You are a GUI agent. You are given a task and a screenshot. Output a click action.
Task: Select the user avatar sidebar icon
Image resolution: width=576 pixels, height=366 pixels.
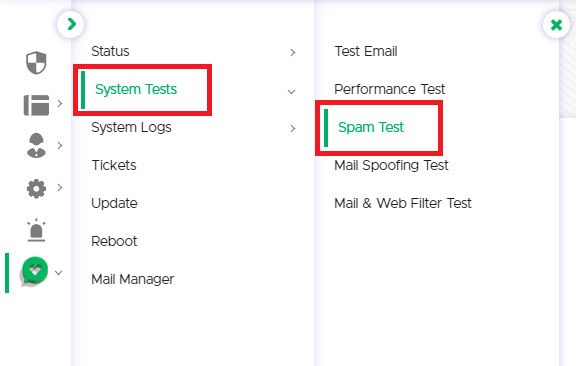pyautogui.click(x=36, y=146)
